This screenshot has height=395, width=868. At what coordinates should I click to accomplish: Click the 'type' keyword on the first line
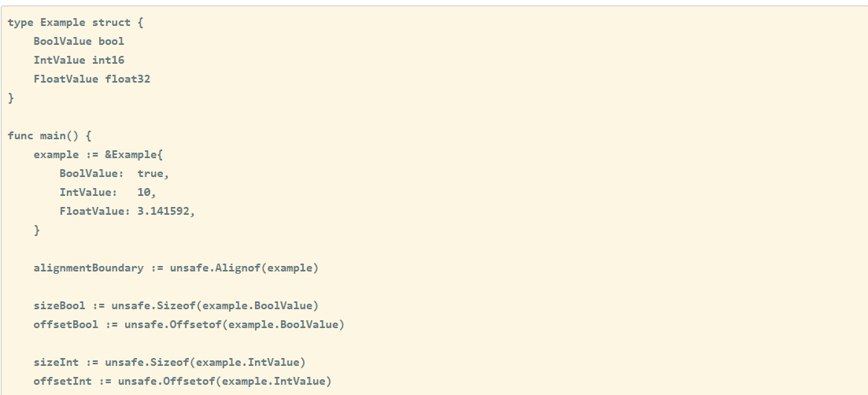pos(20,22)
